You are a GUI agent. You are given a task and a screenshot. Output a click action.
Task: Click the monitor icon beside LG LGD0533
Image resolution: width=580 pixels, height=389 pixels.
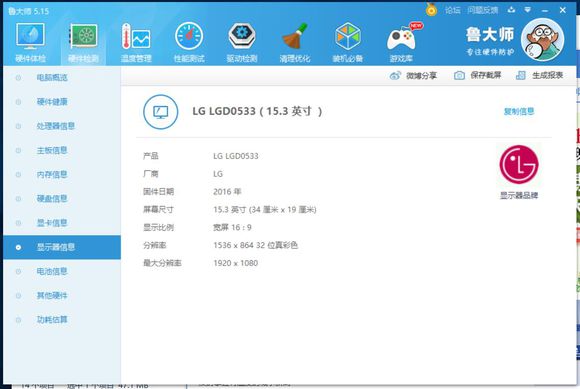161,112
